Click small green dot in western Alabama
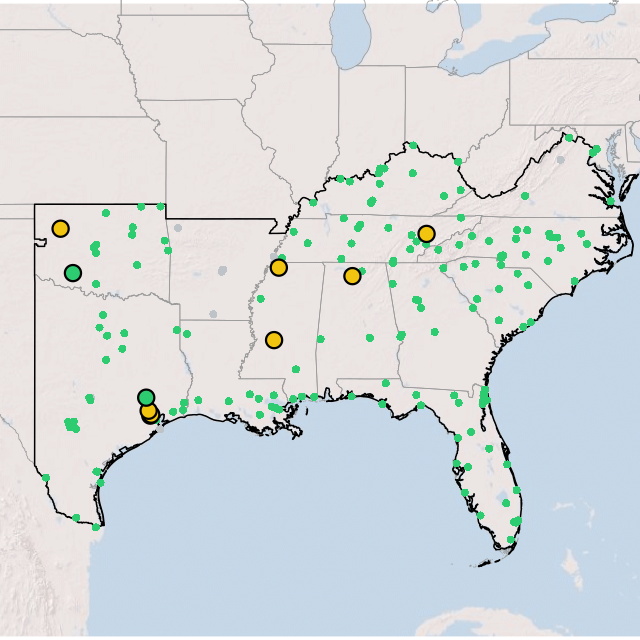The image size is (640, 640). [x=321, y=339]
